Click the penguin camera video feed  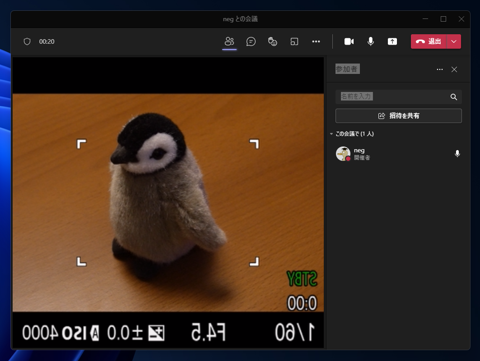(168, 203)
